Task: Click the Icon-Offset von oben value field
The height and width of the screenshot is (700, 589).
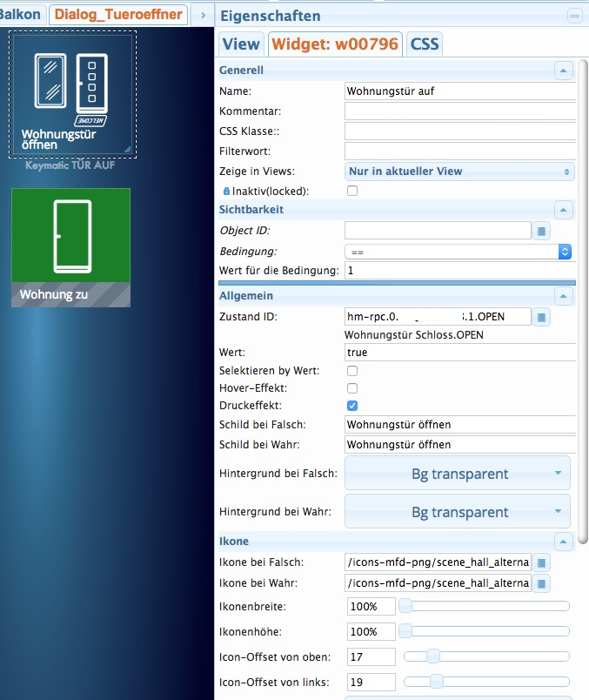Action: (371, 656)
